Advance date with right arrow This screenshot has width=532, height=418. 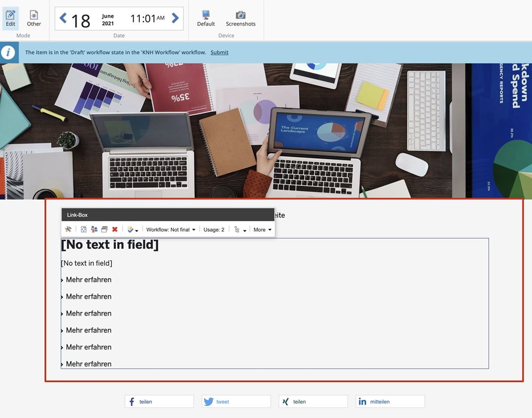(175, 19)
